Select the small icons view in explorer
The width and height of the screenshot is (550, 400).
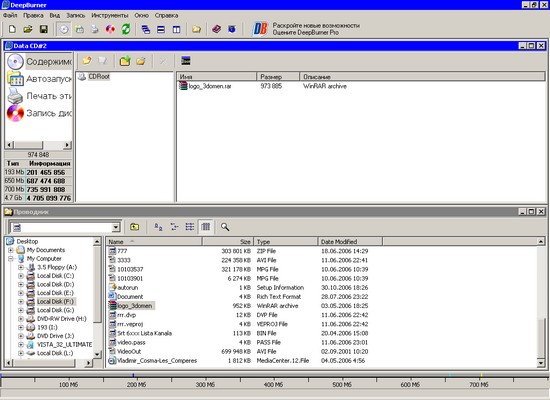[174, 227]
